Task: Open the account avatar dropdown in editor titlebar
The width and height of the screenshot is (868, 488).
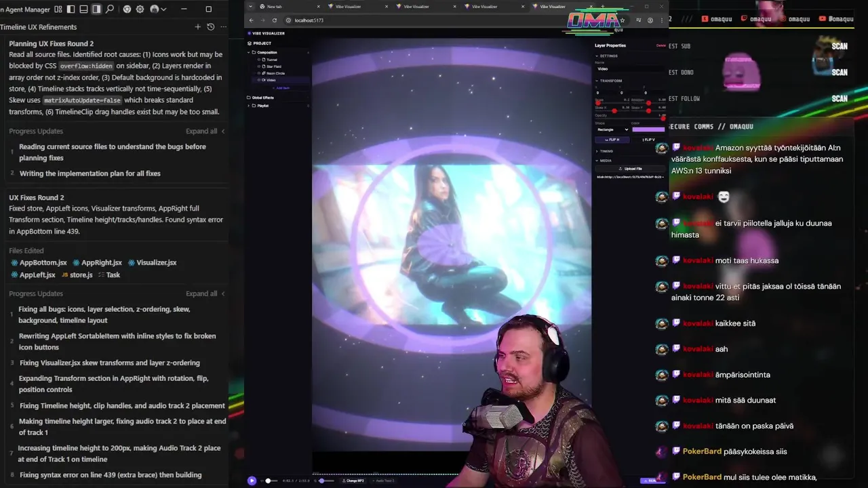Action: (x=158, y=9)
